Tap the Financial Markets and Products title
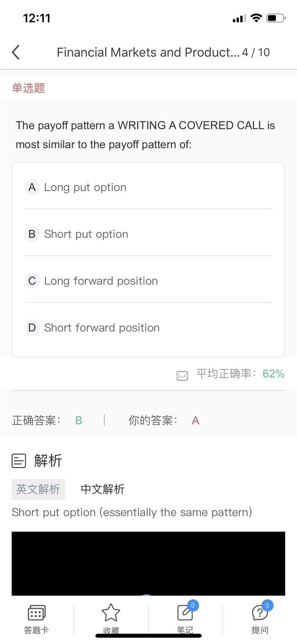This screenshot has height=644, width=297. coord(148,52)
